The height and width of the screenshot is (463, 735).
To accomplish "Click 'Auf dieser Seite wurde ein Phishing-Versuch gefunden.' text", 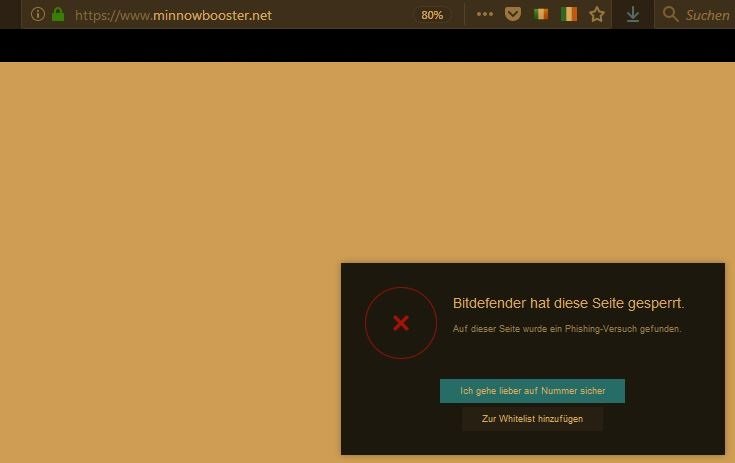I will pos(567,329).
